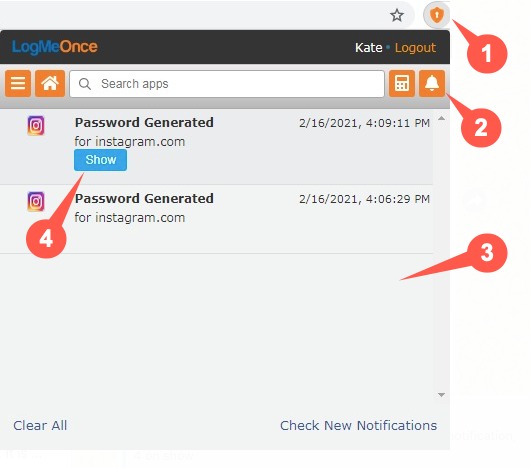Click the Kate username label
Screen dimensions: 530x468
(x=368, y=48)
